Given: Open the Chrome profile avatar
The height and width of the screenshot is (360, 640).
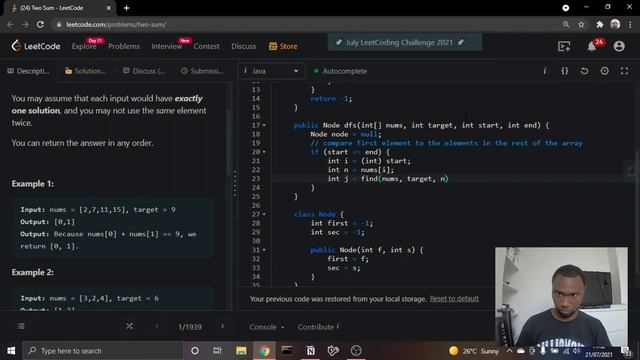Looking at the screenshot, I should point(615,24).
